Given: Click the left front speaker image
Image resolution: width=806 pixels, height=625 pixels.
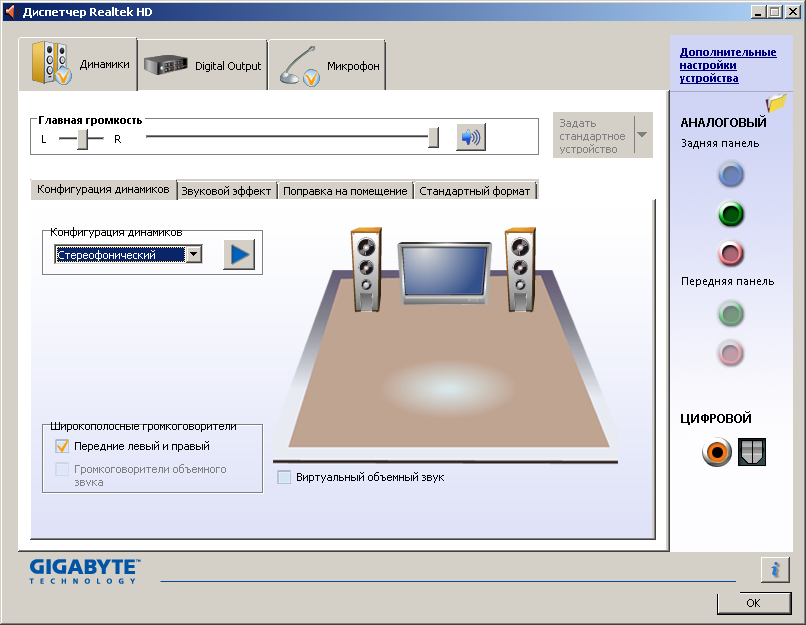Looking at the screenshot, I should point(366,270).
